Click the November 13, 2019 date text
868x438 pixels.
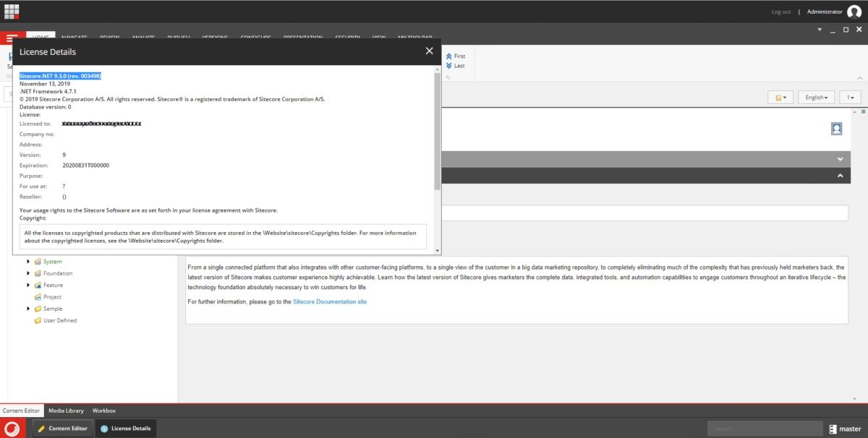[x=45, y=84]
